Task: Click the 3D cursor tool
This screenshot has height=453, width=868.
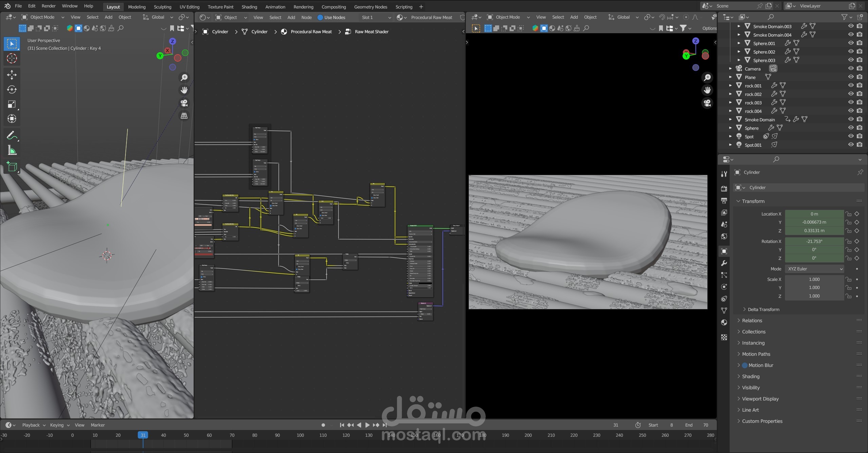Action: point(12,59)
